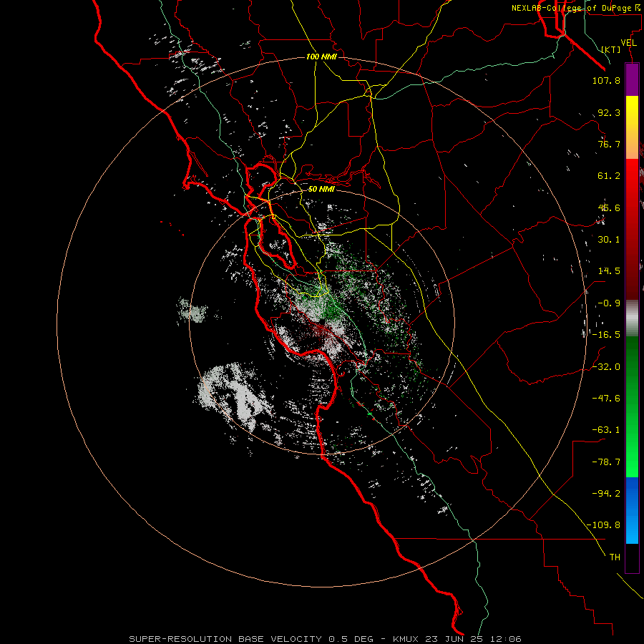The height and width of the screenshot is (644, 644).
Task: Click the TH label below the scale
Action: 615,557
